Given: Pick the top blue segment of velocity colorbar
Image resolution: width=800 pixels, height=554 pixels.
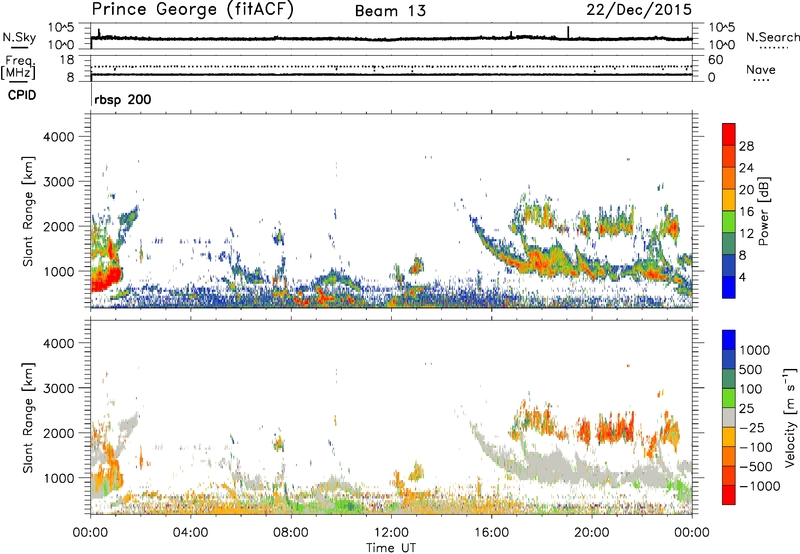Looking at the screenshot, I should [729, 340].
